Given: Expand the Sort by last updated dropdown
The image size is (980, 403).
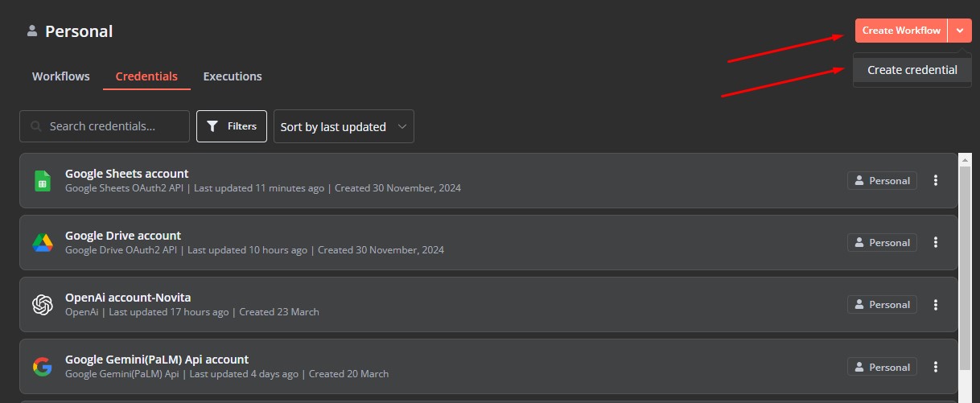Looking at the screenshot, I should point(344,126).
